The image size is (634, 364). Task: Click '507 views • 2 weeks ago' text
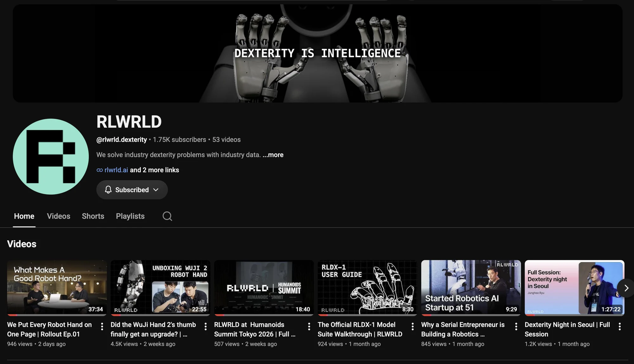(x=245, y=344)
